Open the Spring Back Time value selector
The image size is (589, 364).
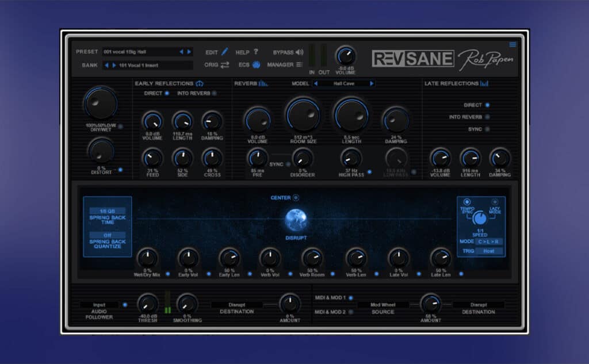tap(108, 211)
